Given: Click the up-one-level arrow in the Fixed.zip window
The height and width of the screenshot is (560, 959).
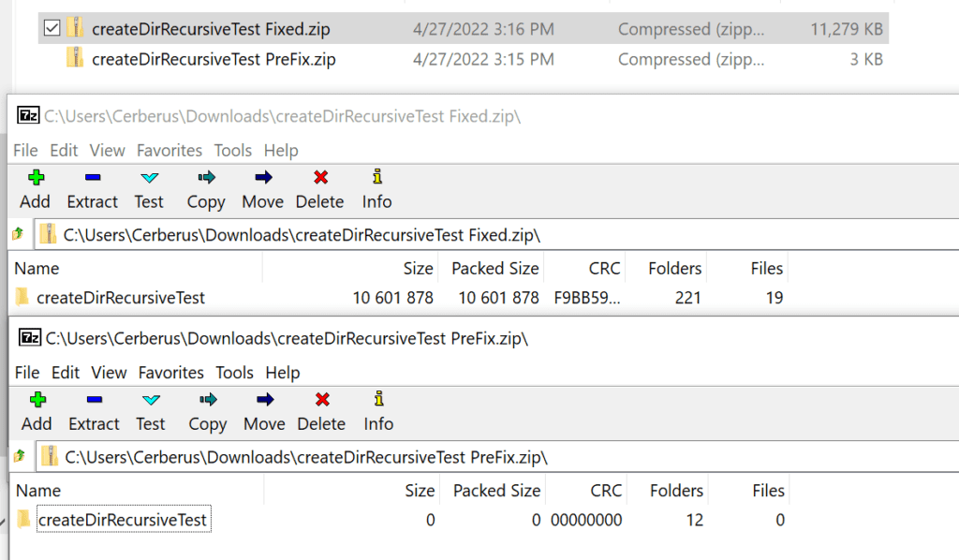Looking at the screenshot, I should click(x=16, y=233).
